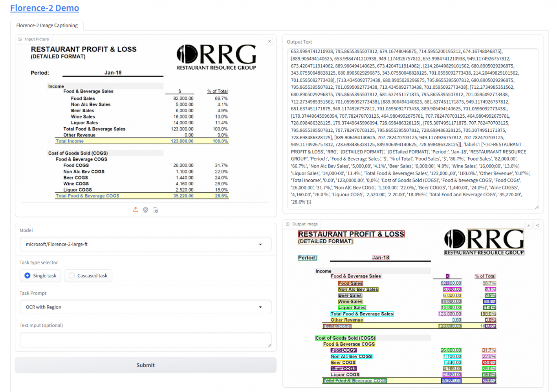Click the 'Output Text' label

pos(299,42)
